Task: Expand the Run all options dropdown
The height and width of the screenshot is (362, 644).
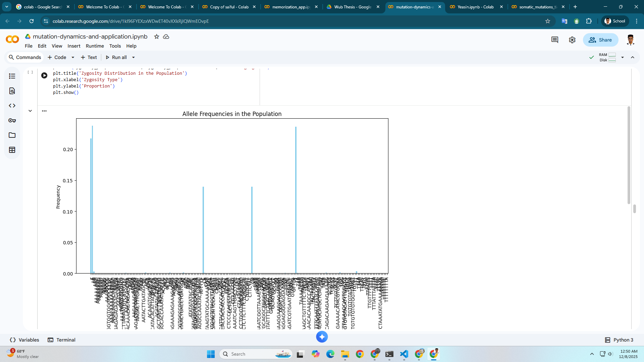Action: click(133, 57)
